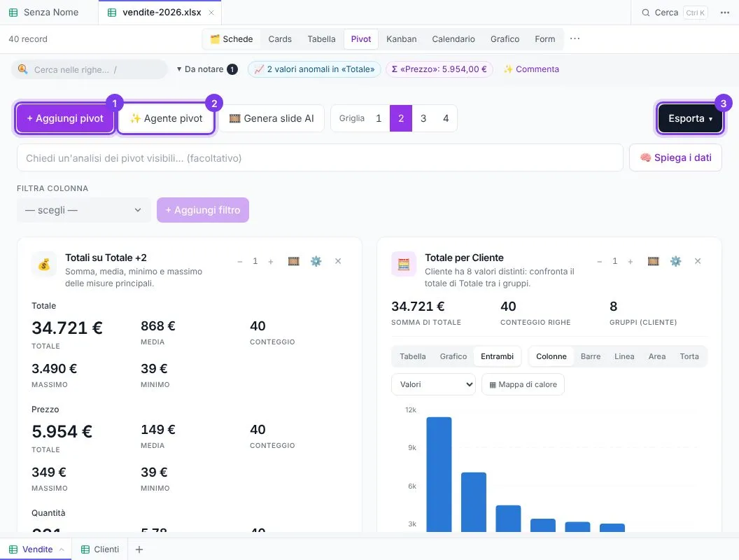This screenshot has height=560, width=739.
Task: Open gear settings on Totale per Cliente card
Action: (675, 261)
